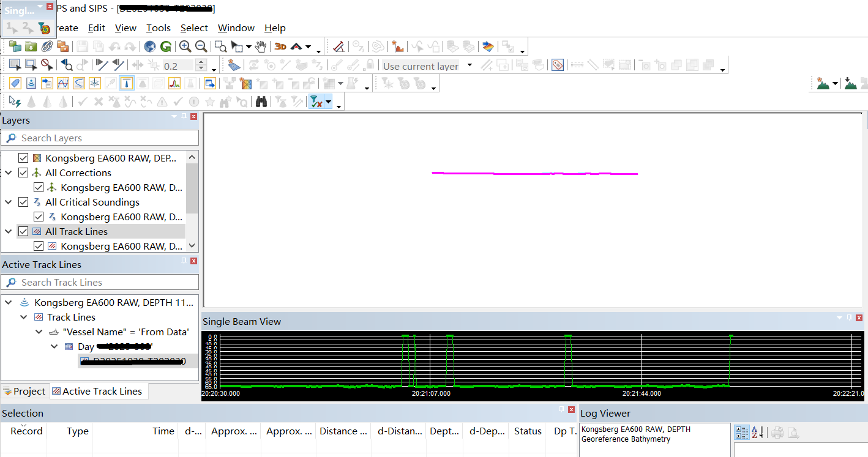Click the red ruler measure icon
The image size is (868, 457).
point(339,46)
